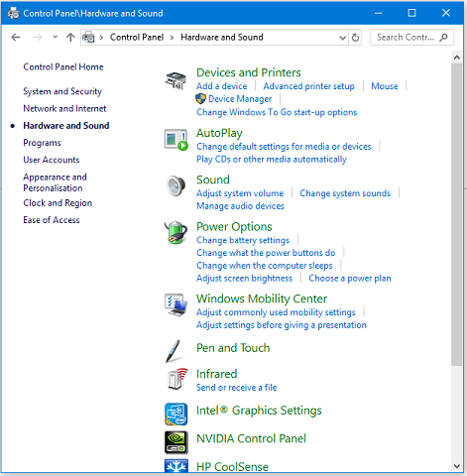
Task: Change what the power buttons do
Action: (x=266, y=253)
